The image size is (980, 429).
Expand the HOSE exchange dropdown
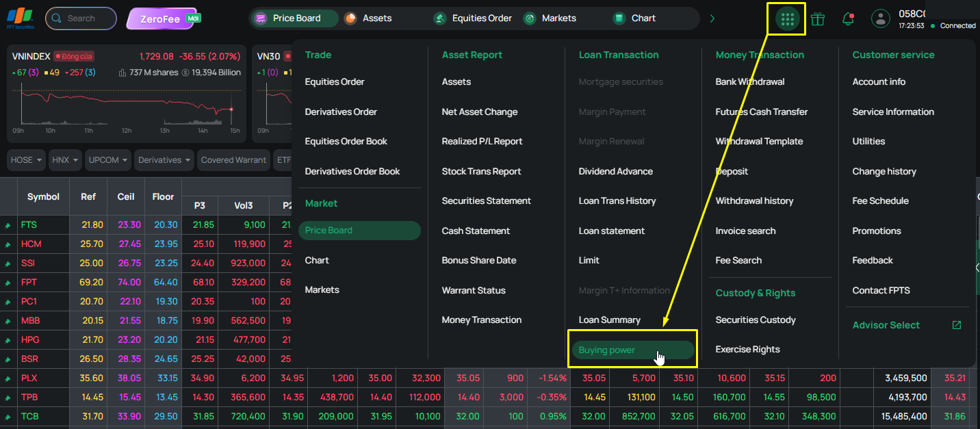[27, 160]
